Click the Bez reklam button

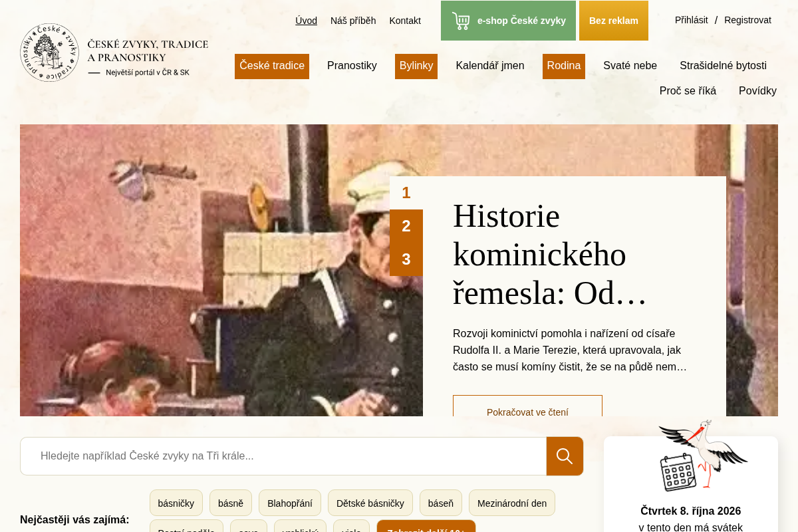(x=614, y=21)
